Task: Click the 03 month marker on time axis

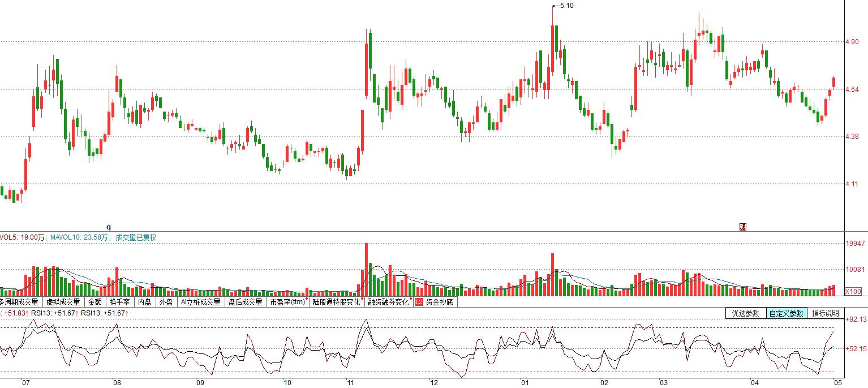Action: pos(663,383)
